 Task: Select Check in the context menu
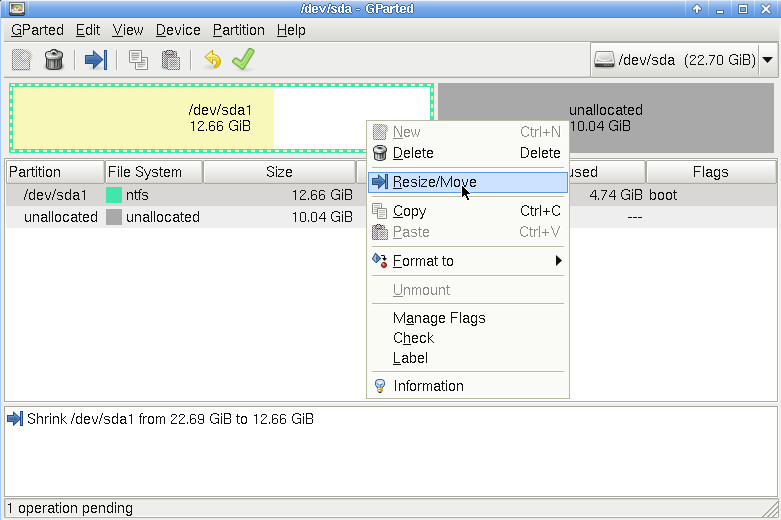click(x=468, y=338)
